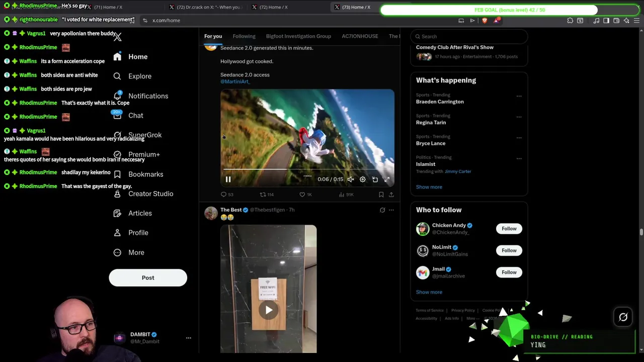Open Brave wallet icon

(616, 21)
